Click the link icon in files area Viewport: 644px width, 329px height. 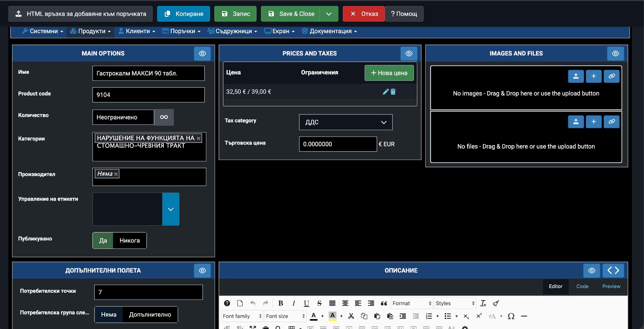(x=611, y=122)
